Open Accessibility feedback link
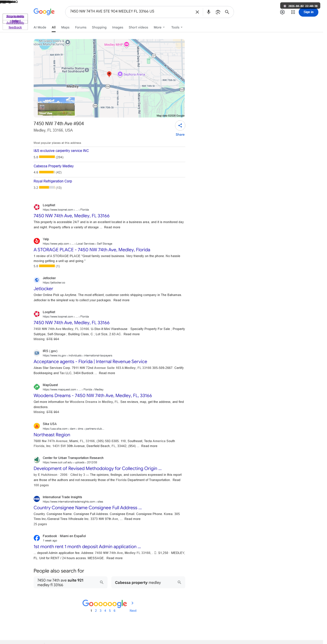The width and height of the screenshot is (327, 644). [15, 25]
